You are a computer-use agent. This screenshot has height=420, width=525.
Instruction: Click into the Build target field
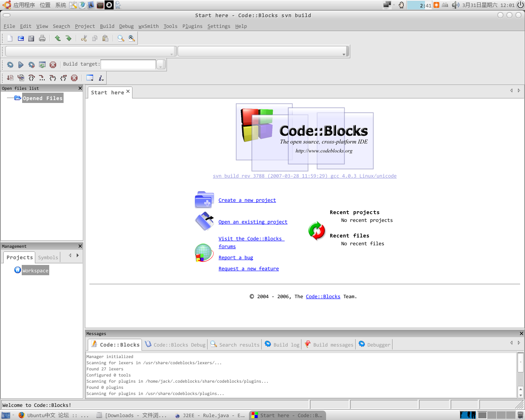point(128,64)
